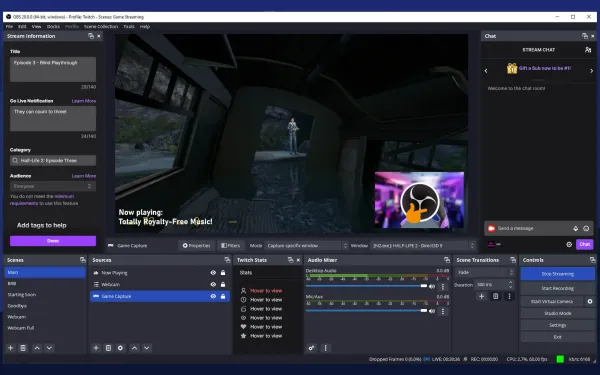Remove scene transition with trash icon
Viewport: 600px width, 375px height.
tap(496, 296)
